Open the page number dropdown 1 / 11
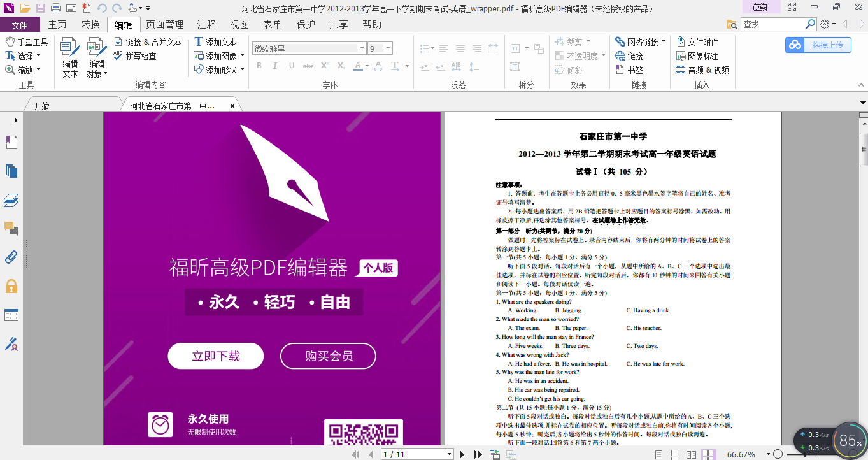Screen dimensions: 868x460 click(x=450, y=454)
